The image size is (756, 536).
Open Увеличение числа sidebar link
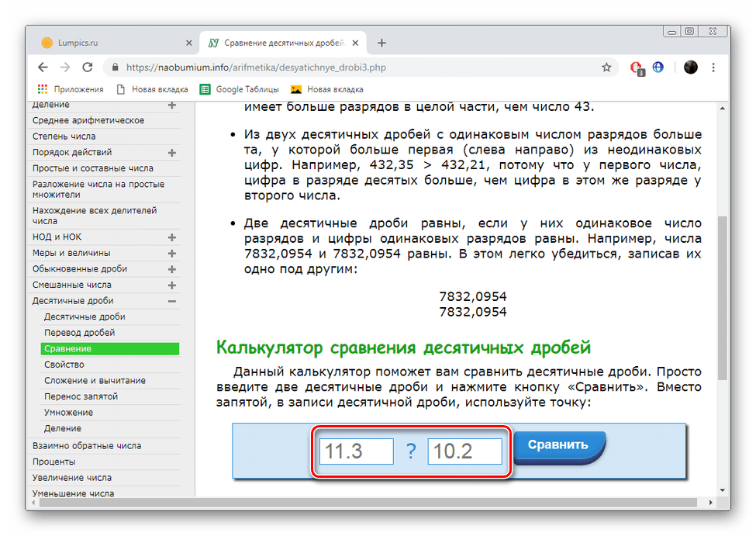[x=72, y=477]
